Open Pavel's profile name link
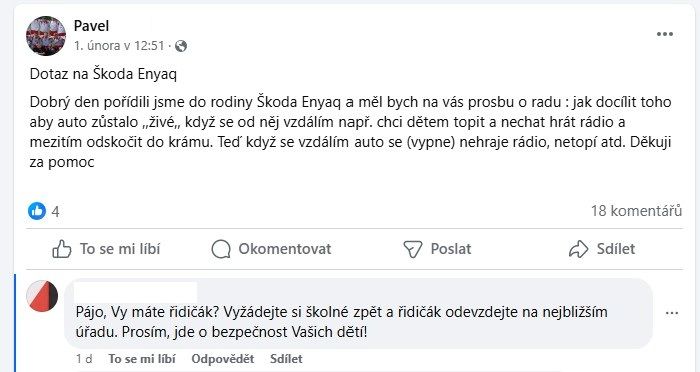This screenshot has height=372, width=700. pos(91,26)
